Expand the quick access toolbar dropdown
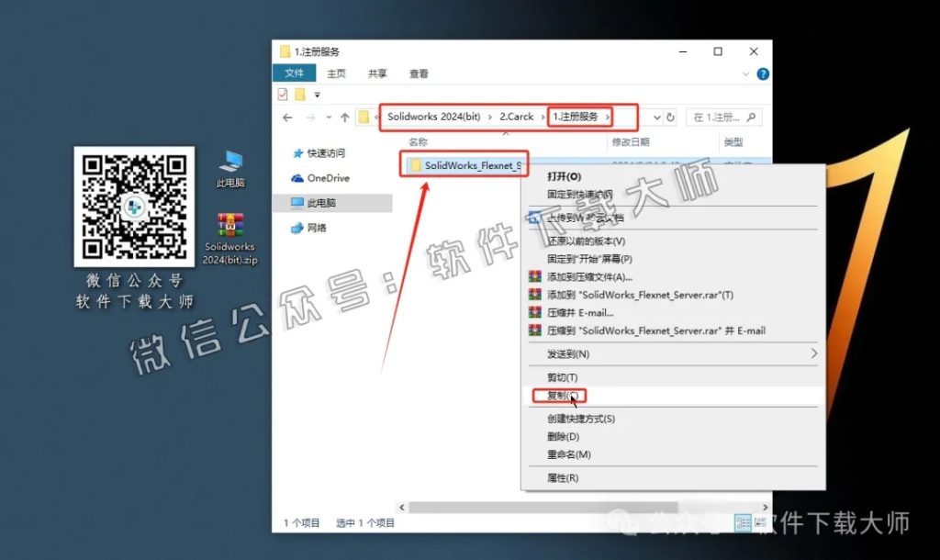Screen dimensions: 940x560 click(315, 94)
